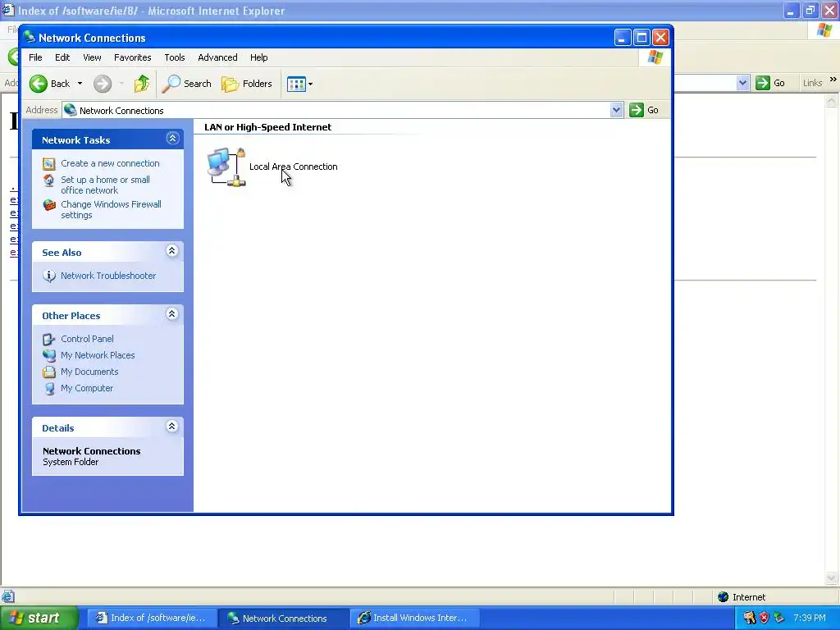Viewport: 840px width, 630px height.
Task: Click the Network Connections title bar icon
Action: [30, 37]
